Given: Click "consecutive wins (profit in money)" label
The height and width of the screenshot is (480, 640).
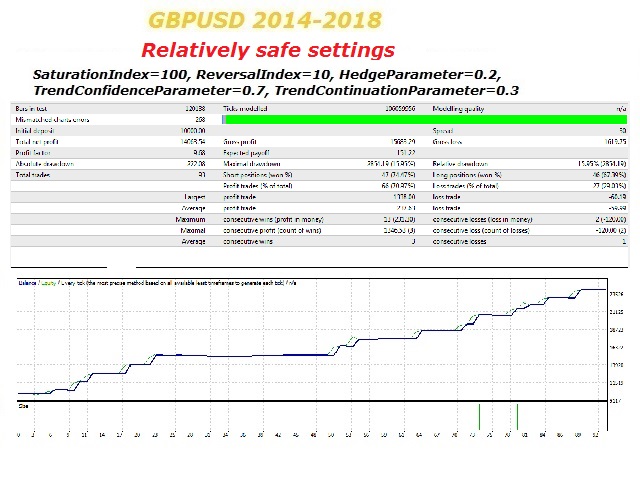Looking at the screenshot, I should click(273, 220).
